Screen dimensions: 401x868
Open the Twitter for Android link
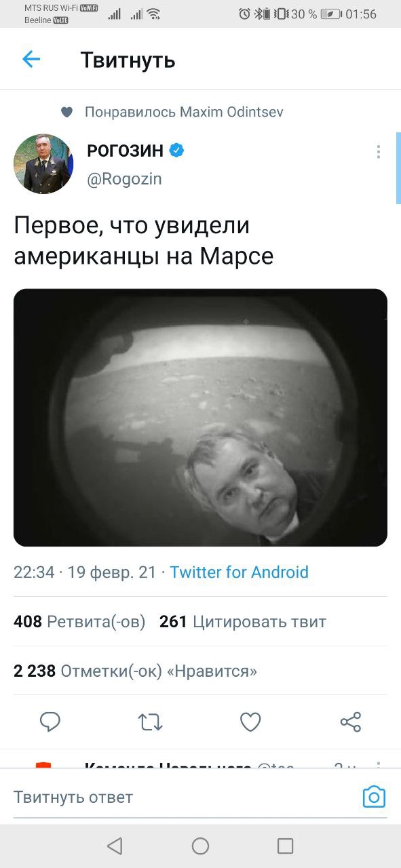(239, 572)
